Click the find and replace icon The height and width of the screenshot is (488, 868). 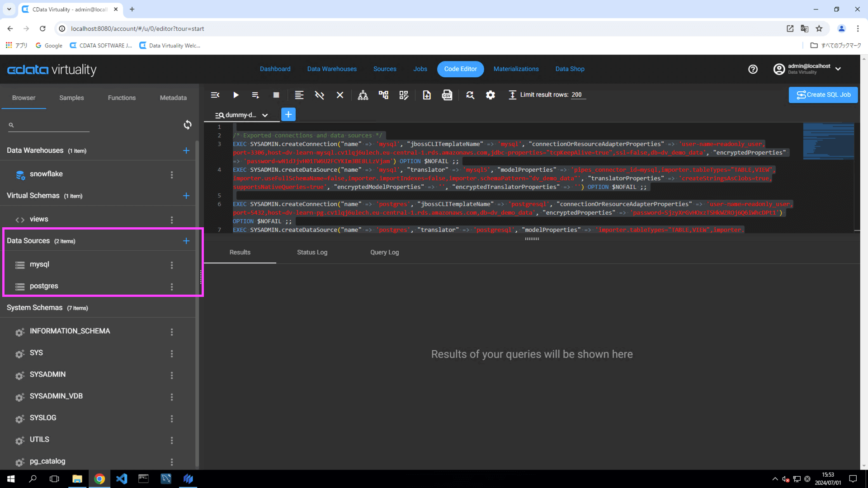pyautogui.click(x=470, y=95)
